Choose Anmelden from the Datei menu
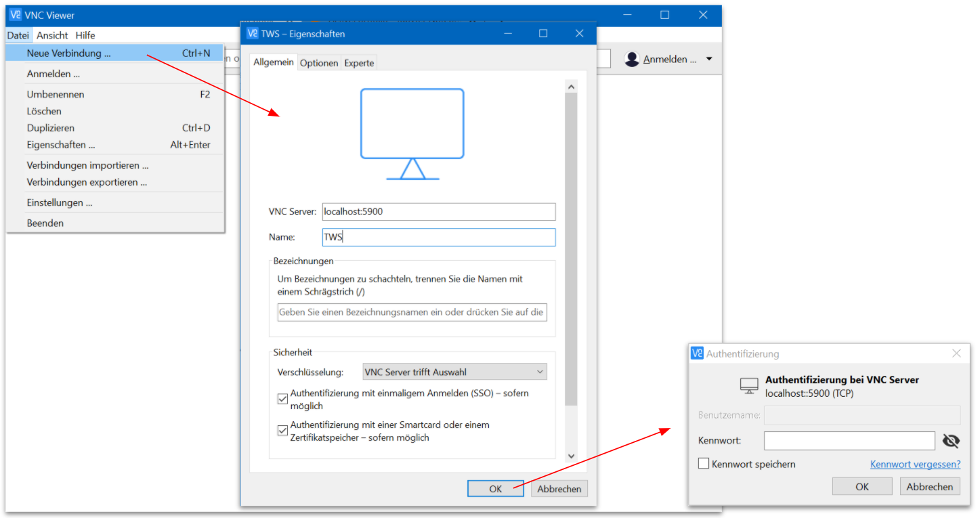 (114, 74)
